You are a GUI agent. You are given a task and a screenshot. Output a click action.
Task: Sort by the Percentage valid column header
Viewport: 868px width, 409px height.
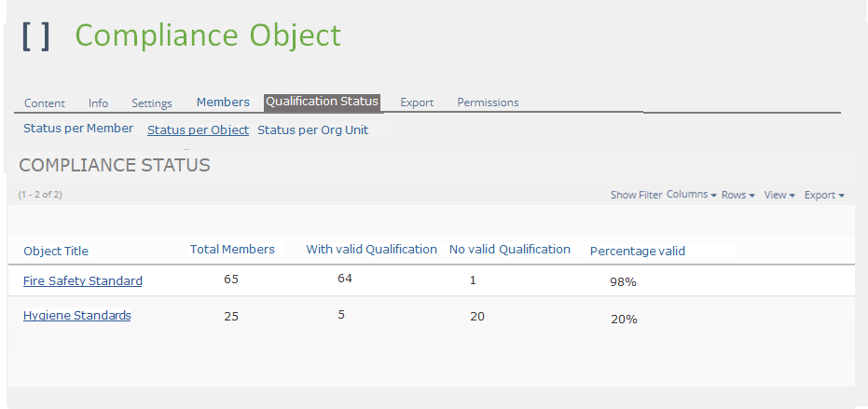point(637,251)
